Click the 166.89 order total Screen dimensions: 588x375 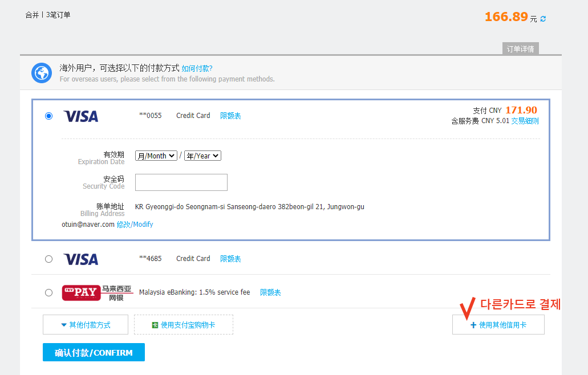coord(506,17)
